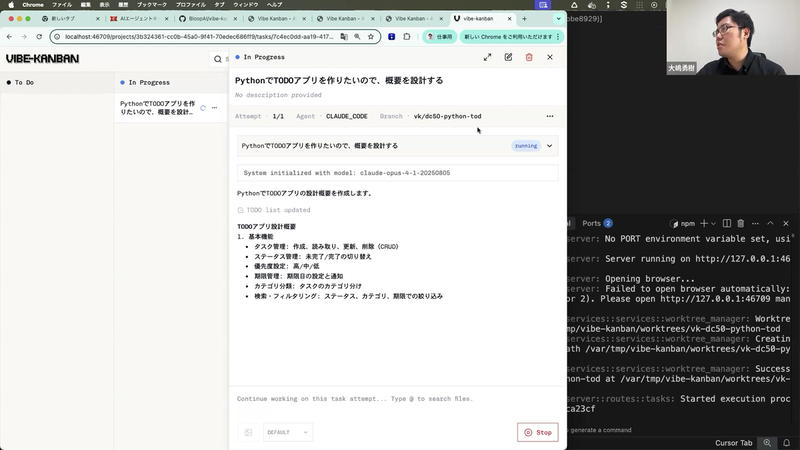Select the npm terminal entry
The width and height of the screenshot is (800, 450).
point(683,223)
